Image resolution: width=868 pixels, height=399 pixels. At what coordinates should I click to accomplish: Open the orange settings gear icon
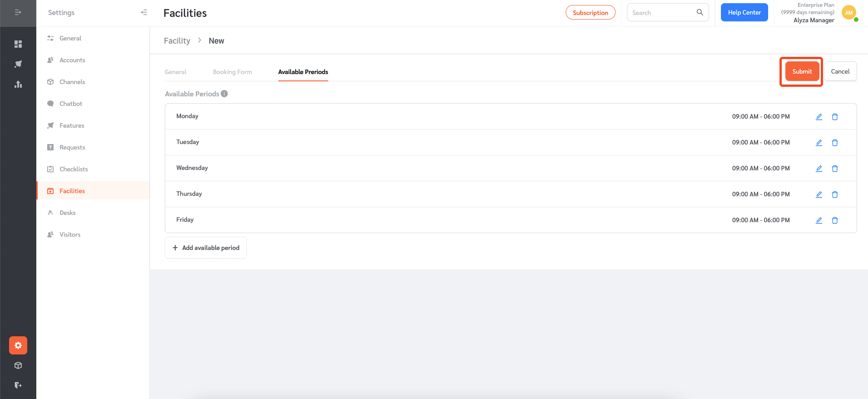18,345
